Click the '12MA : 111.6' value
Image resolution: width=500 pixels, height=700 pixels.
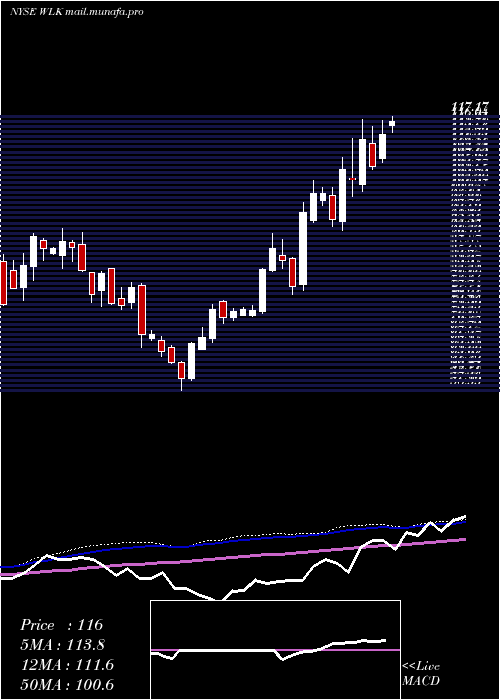pyautogui.click(x=67, y=665)
